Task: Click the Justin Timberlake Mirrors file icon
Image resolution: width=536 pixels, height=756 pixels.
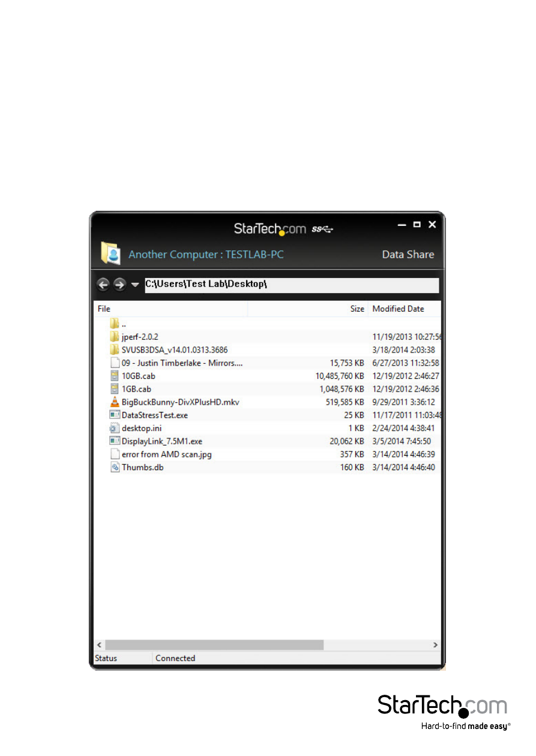Action: pyautogui.click(x=115, y=363)
